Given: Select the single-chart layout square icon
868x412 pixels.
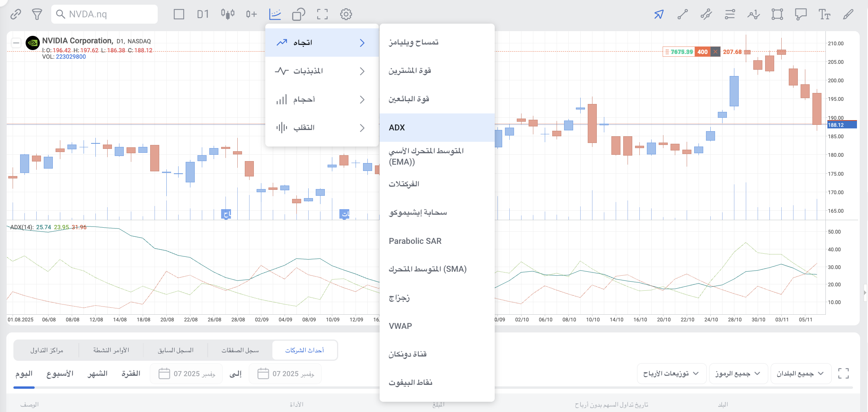Looking at the screenshot, I should 179,15.
